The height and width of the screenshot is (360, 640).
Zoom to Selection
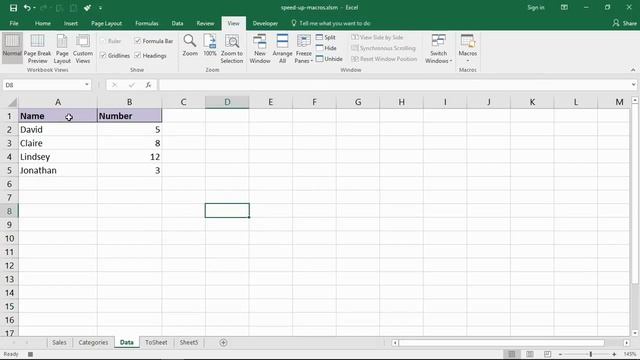pyautogui.click(x=232, y=48)
